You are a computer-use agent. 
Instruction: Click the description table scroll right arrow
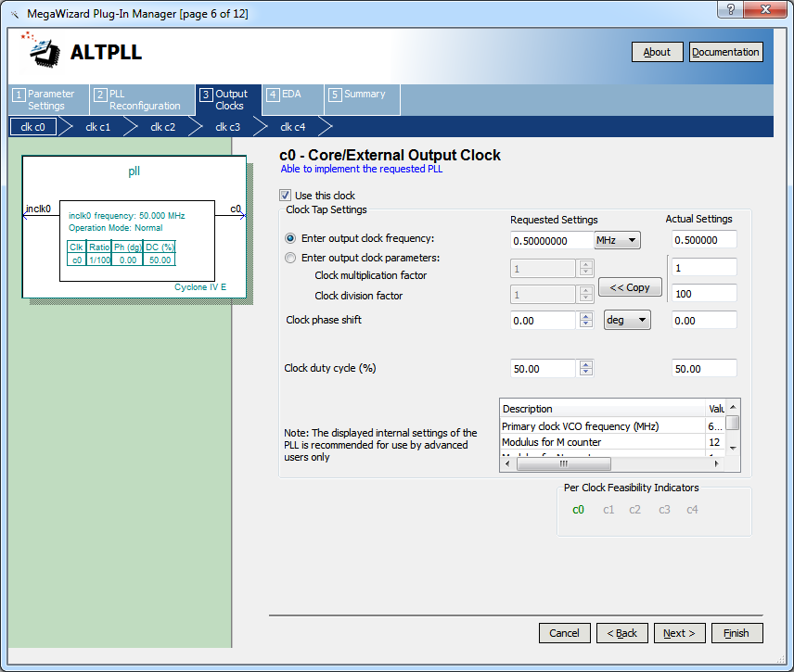[717, 464]
